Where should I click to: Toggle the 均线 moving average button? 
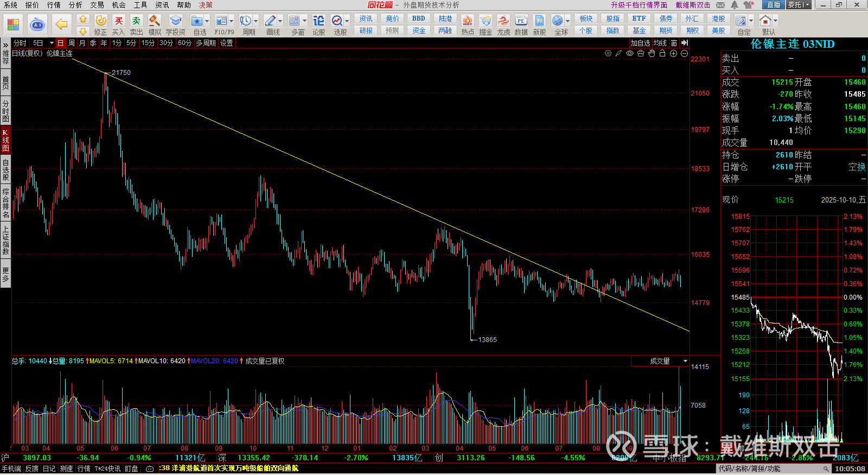[x=660, y=43]
